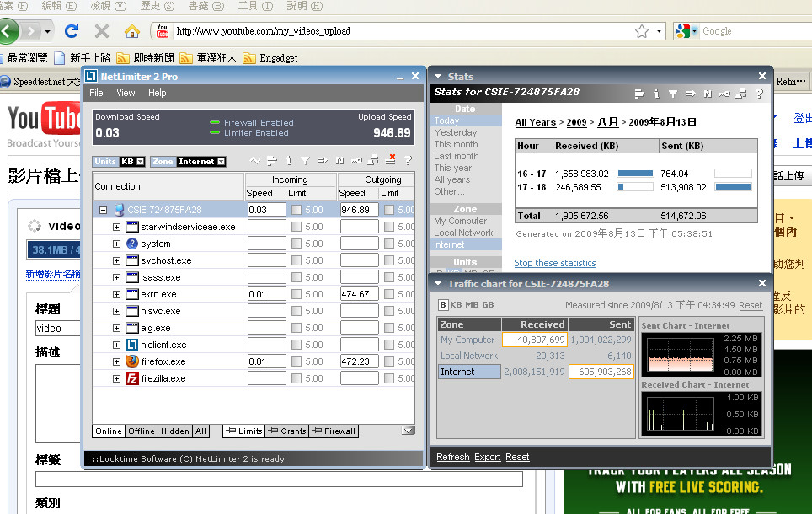Click the info icon in Stats panel toolbar

[657, 94]
